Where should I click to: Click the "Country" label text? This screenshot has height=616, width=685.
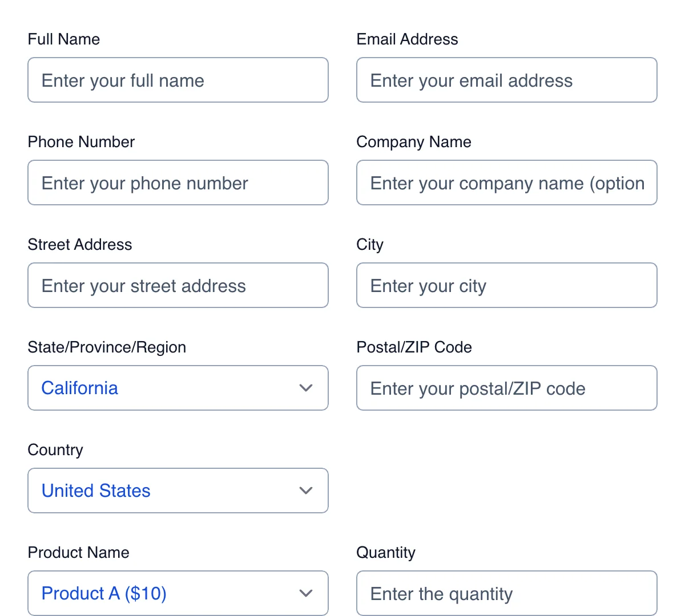point(55,450)
